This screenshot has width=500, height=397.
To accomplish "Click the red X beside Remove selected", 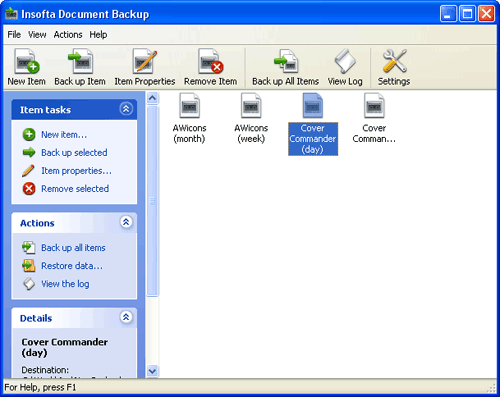I will click(29, 189).
